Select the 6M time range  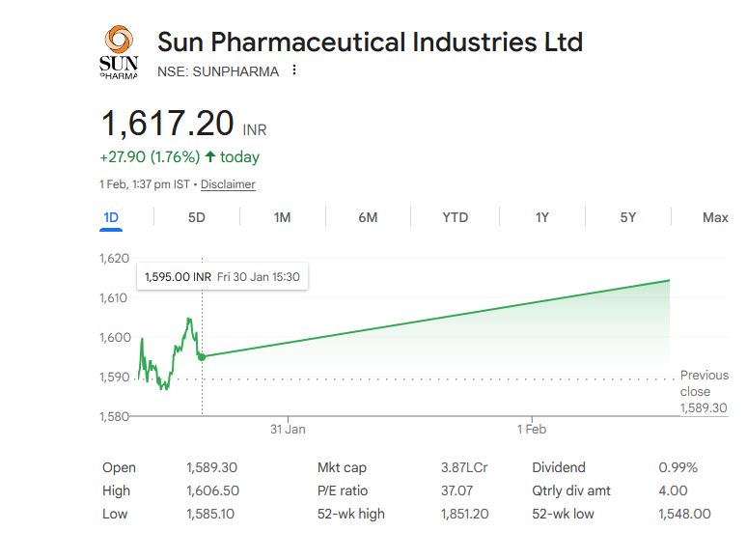[x=368, y=217]
